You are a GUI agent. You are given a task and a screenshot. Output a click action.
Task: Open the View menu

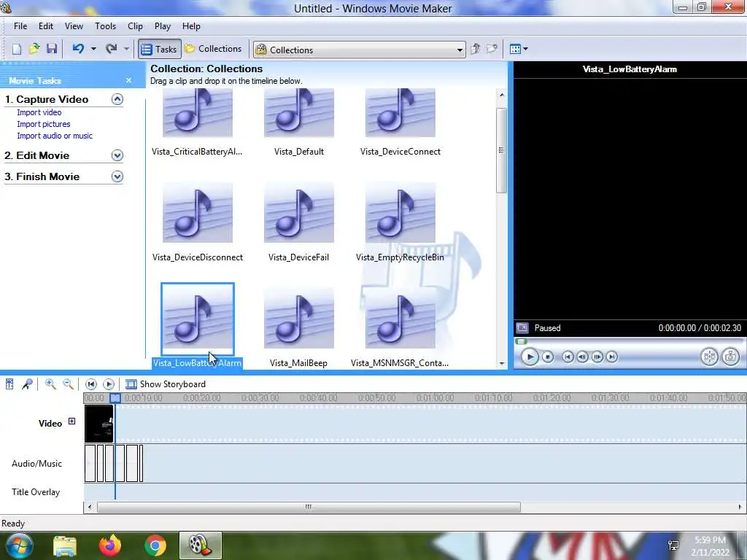[74, 26]
